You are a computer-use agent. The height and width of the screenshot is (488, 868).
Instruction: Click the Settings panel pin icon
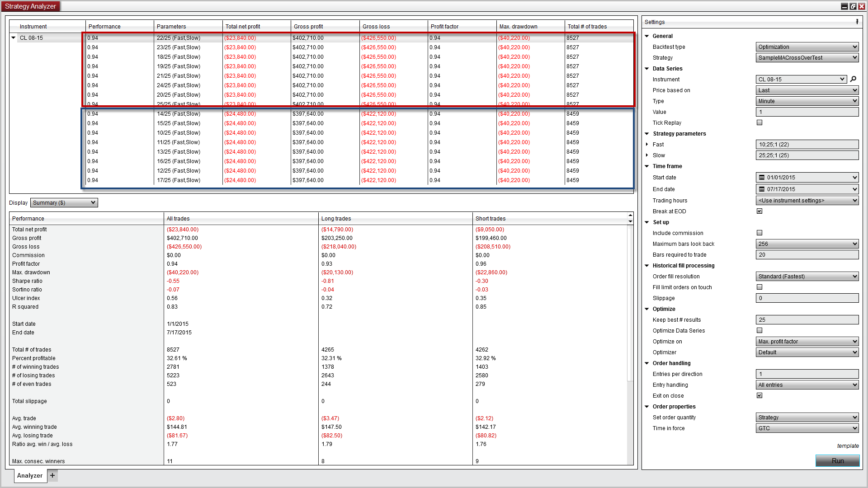click(857, 22)
